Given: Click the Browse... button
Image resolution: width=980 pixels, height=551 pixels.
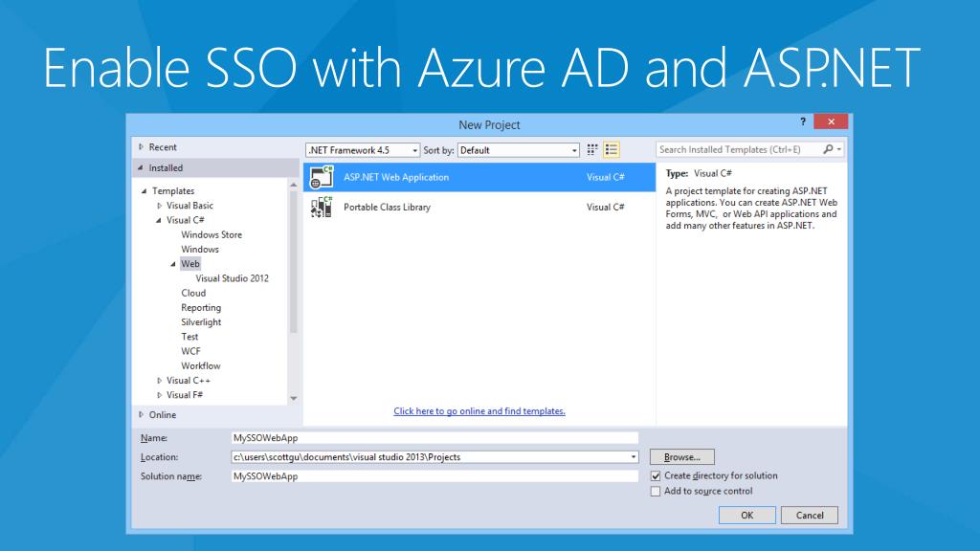Looking at the screenshot, I should coord(681,457).
